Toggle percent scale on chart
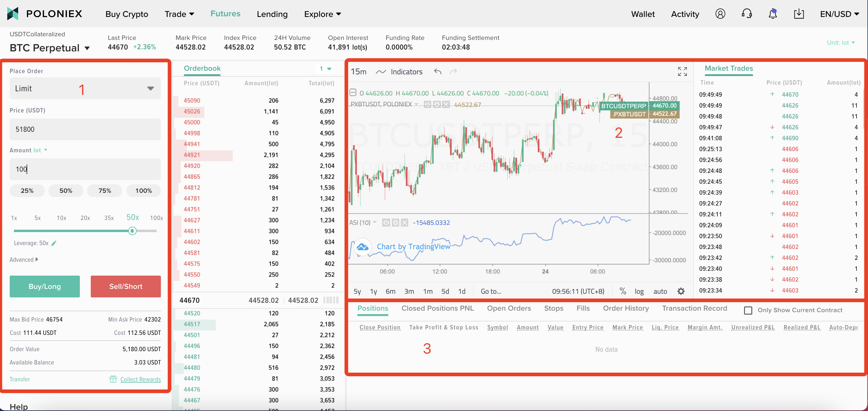The width and height of the screenshot is (868, 411). click(623, 291)
